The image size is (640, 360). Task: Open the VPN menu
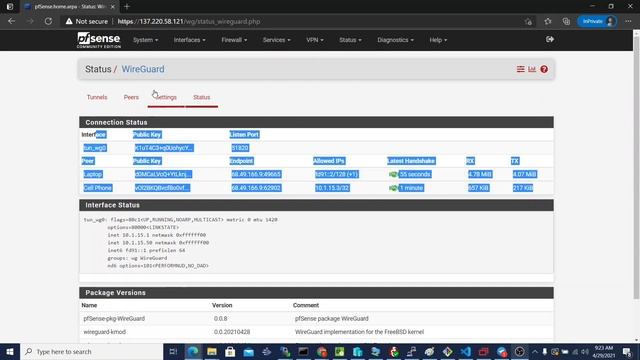[314, 40]
